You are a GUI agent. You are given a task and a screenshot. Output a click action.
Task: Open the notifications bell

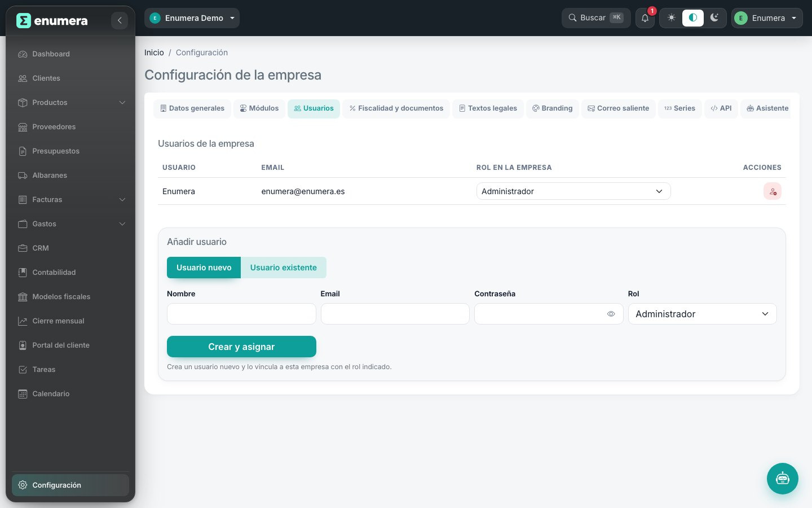click(645, 18)
